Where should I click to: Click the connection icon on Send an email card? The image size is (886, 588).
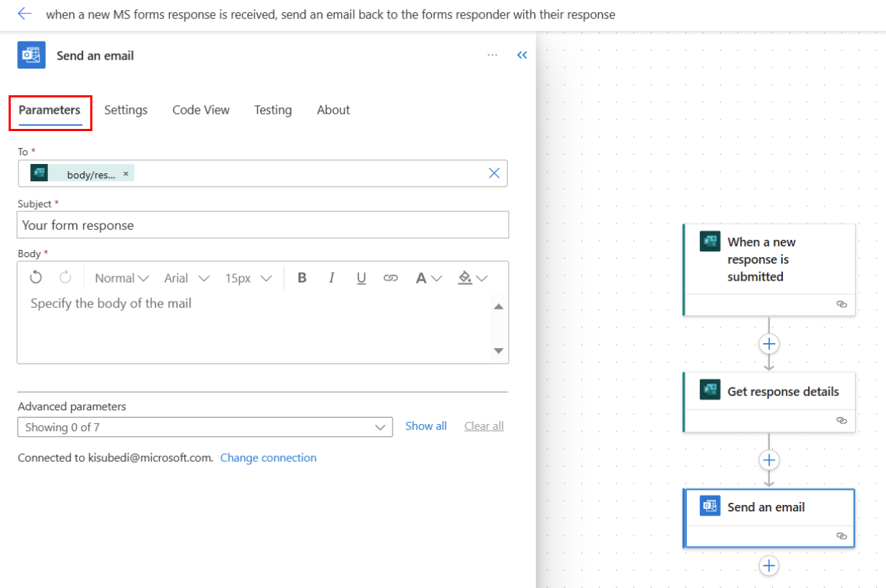click(842, 536)
